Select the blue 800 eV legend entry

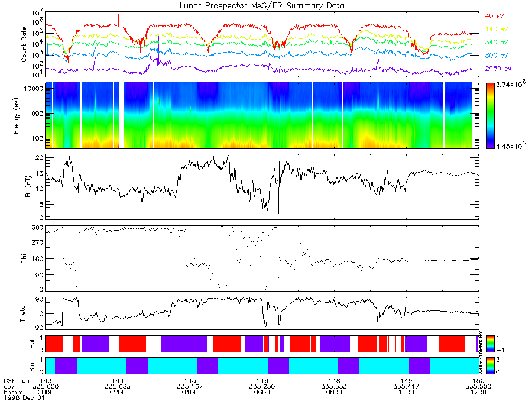pyautogui.click(x=497, y=56)
